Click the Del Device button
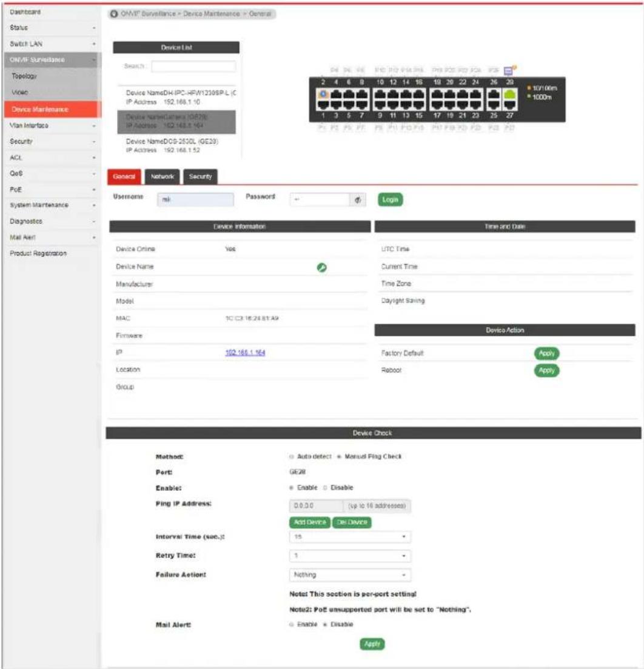 pyautogui.click(x=352, y=522)
